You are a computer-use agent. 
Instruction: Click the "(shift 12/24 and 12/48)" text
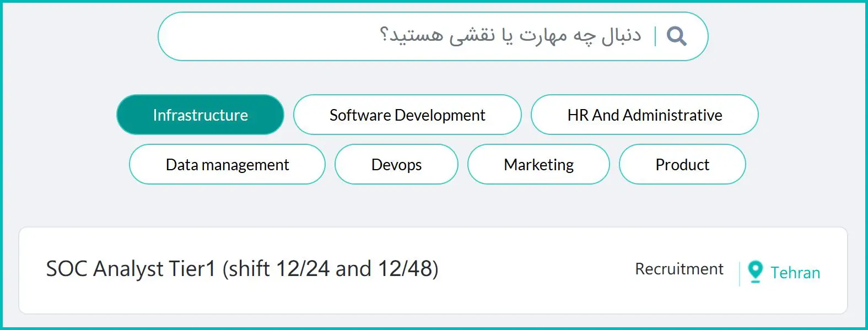[x=331, y=269]
